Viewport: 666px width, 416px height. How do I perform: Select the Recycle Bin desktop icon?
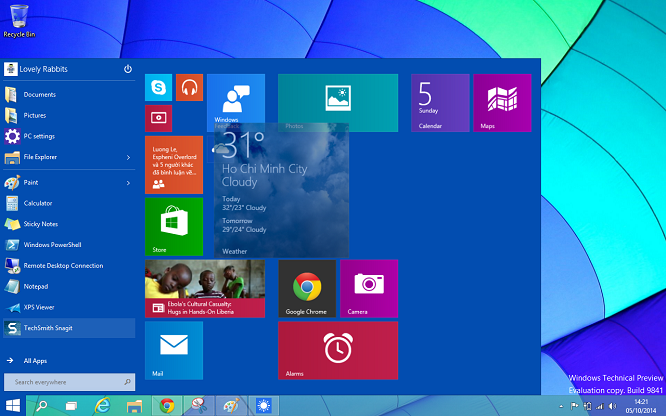point(19,21)
